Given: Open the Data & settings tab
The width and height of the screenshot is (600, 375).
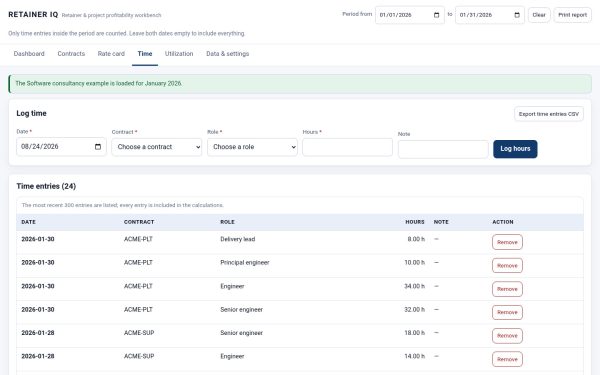Looking at the screenshot, I should coord(228,54).
